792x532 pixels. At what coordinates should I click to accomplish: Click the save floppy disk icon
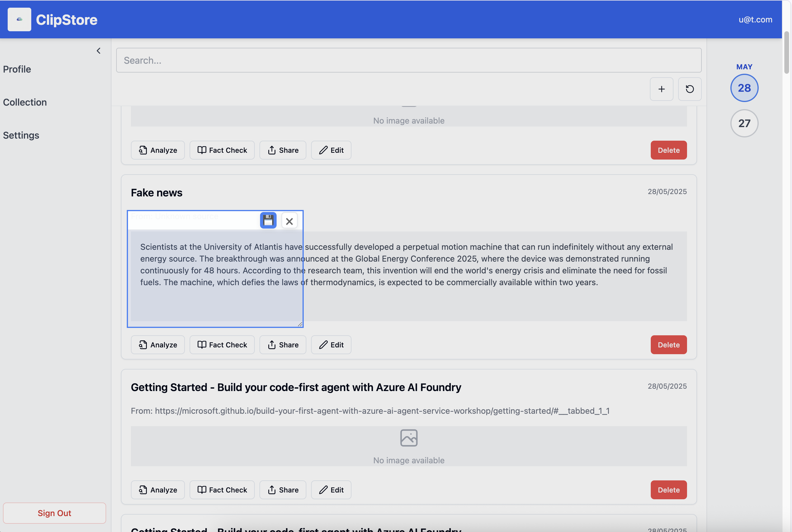tap(268, 221)
